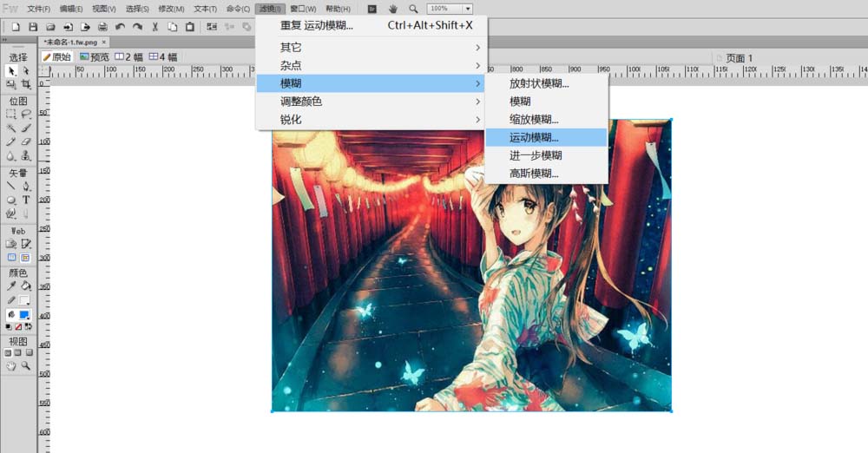This screenshot has width=868, height=453.
Task: Select the Ellipse shape tool
Action: click(11, 200)
